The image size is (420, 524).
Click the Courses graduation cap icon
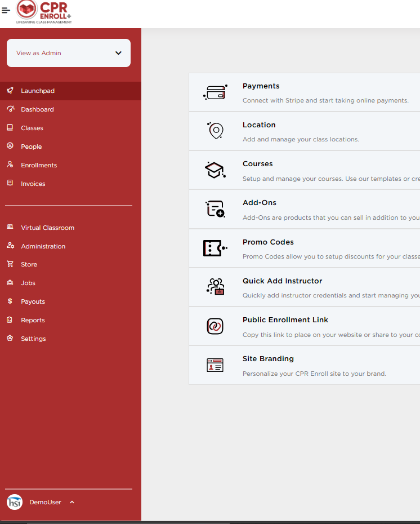(x=215, y=170)
